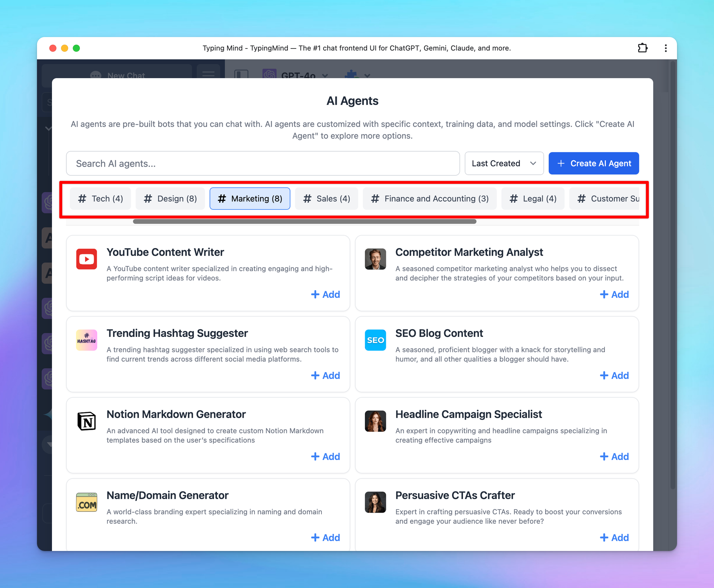The width and height of the screenshot is (714, 588).
Task: Toggle the Tech (4) category filter
Action: 100,198
